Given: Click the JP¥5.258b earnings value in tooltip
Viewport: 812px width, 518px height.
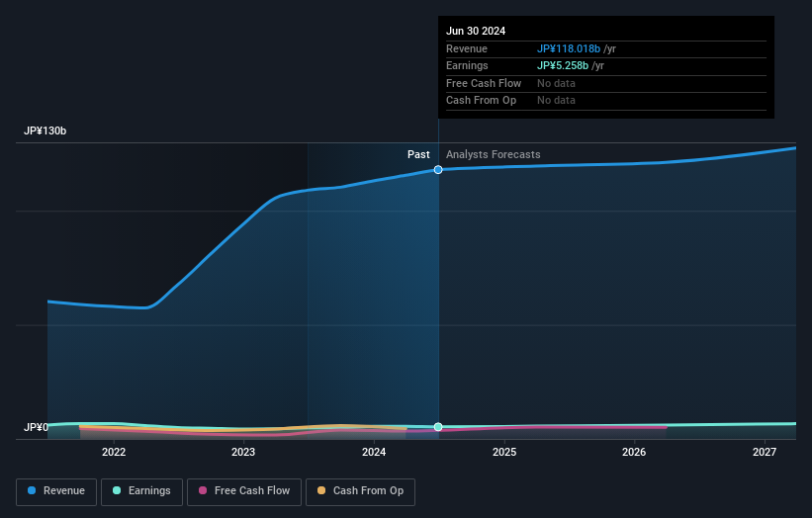Looking at the screenshot, I should point(563,65).
